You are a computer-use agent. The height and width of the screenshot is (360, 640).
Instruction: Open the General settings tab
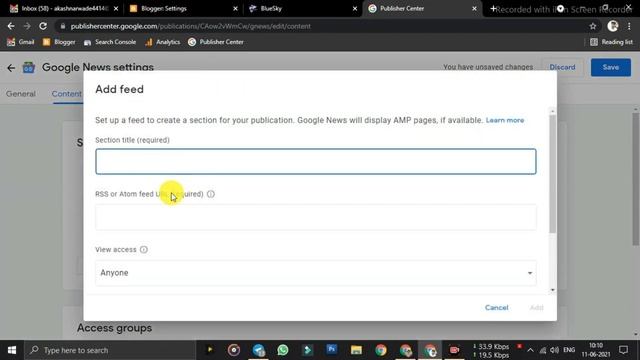click(x=21, y=94)
